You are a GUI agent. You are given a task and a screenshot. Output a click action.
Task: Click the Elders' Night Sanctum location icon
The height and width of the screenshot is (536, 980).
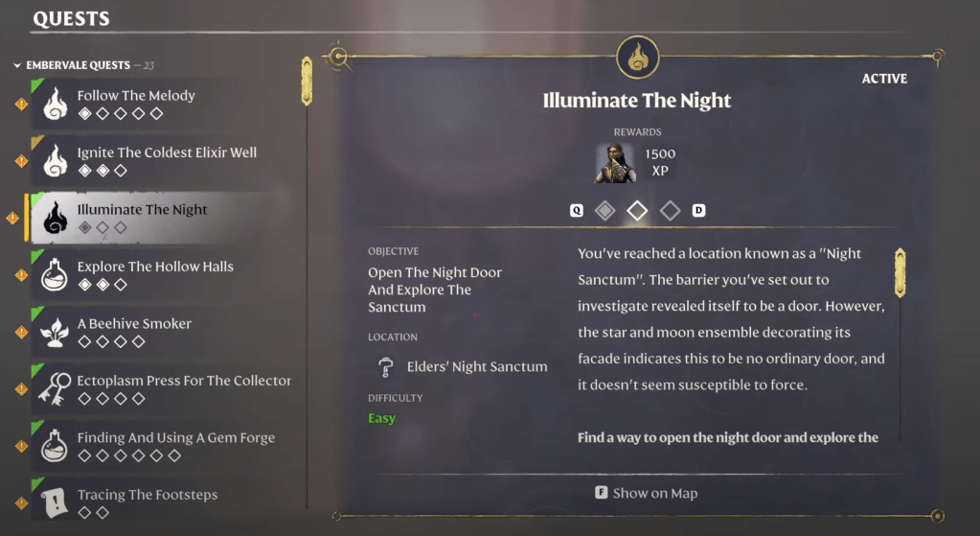click(387, 367)
